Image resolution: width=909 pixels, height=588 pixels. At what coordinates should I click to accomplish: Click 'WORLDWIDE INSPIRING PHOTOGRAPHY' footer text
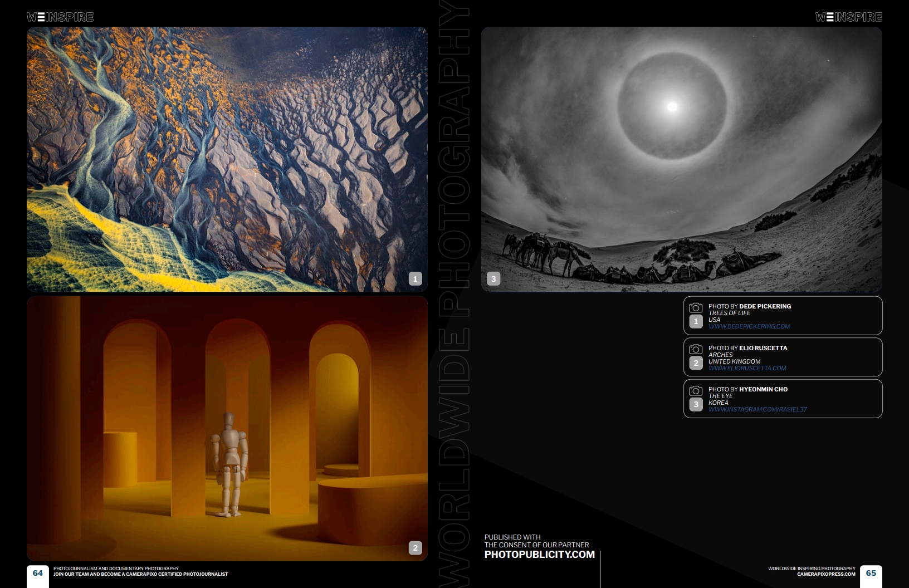812,569
